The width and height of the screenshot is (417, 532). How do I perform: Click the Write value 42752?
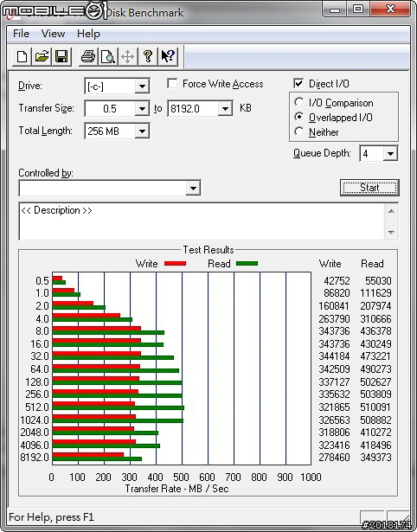click(x=337, y=281)
